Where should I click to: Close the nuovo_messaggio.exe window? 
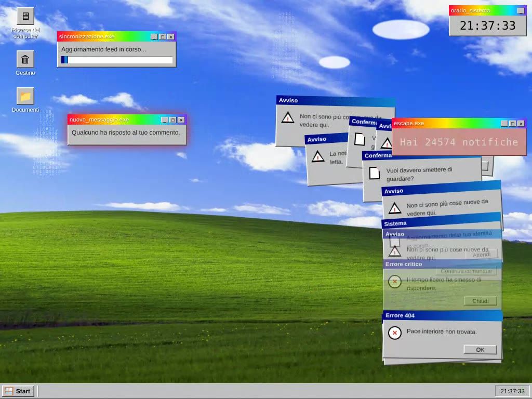click(x=181, y=120)
